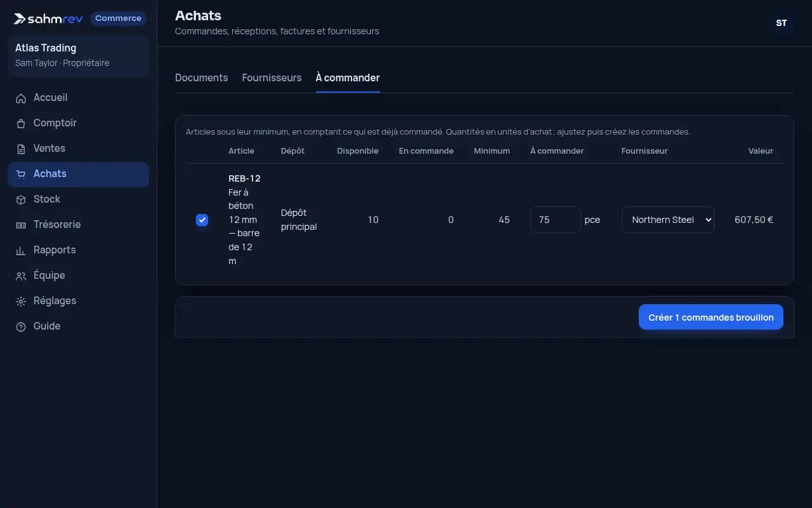Screen dimensions: 812x508
Task: Click the En commande column header
Action: [x=426, y=150]
